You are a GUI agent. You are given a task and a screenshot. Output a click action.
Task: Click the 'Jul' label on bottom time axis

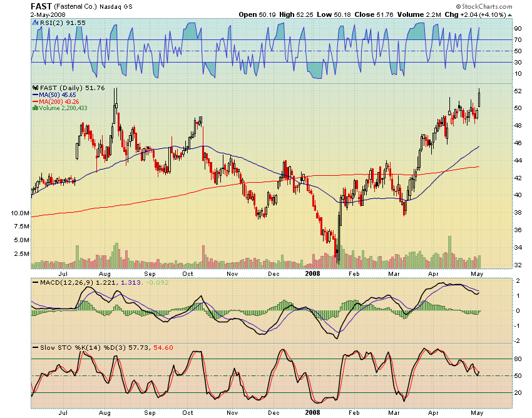click(x=63, y=413)
